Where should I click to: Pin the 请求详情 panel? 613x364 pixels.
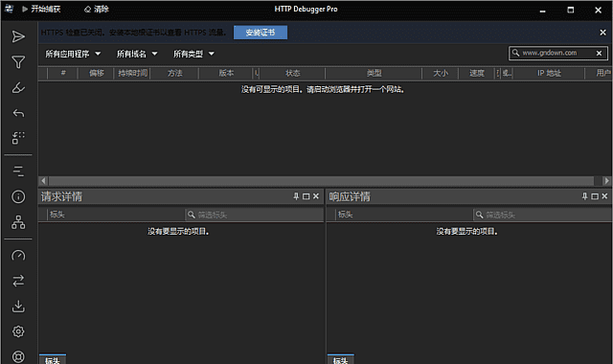click(x=296, y=196)
